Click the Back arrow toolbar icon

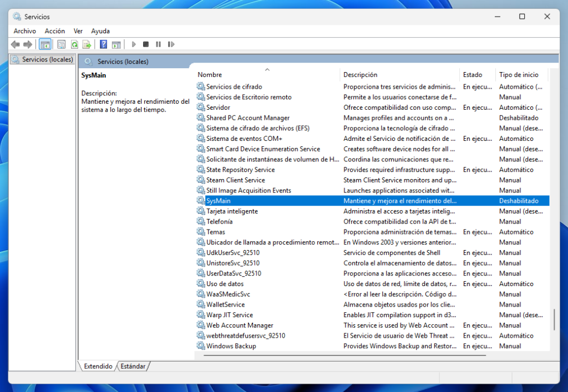tap(15, 44)
